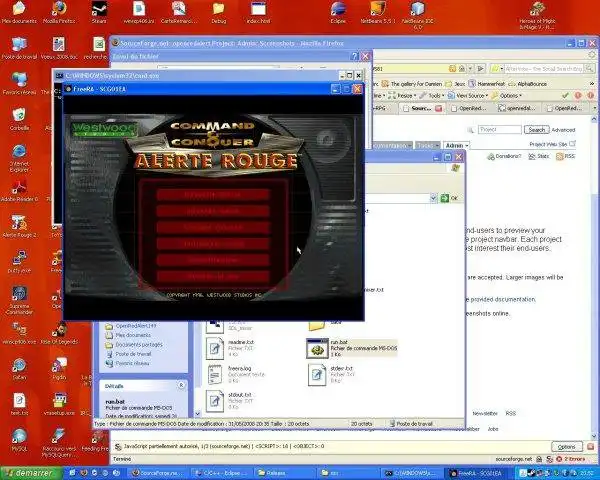Select readme.txt in the Explorer window

(x=231, y=348)
